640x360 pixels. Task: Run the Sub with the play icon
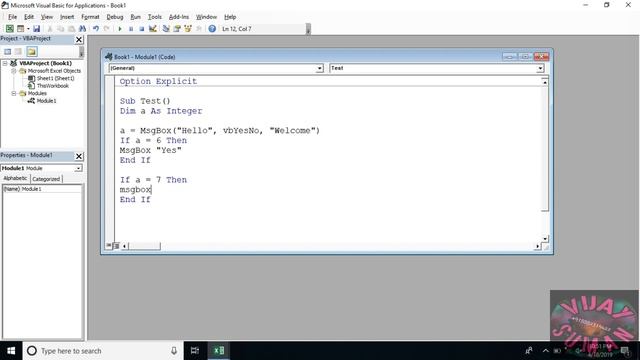point(120,29)
